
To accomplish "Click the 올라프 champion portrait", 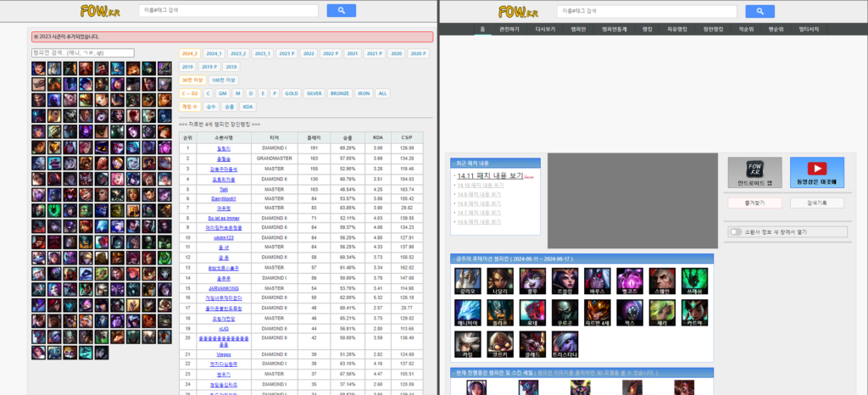I will coord(500,313).
